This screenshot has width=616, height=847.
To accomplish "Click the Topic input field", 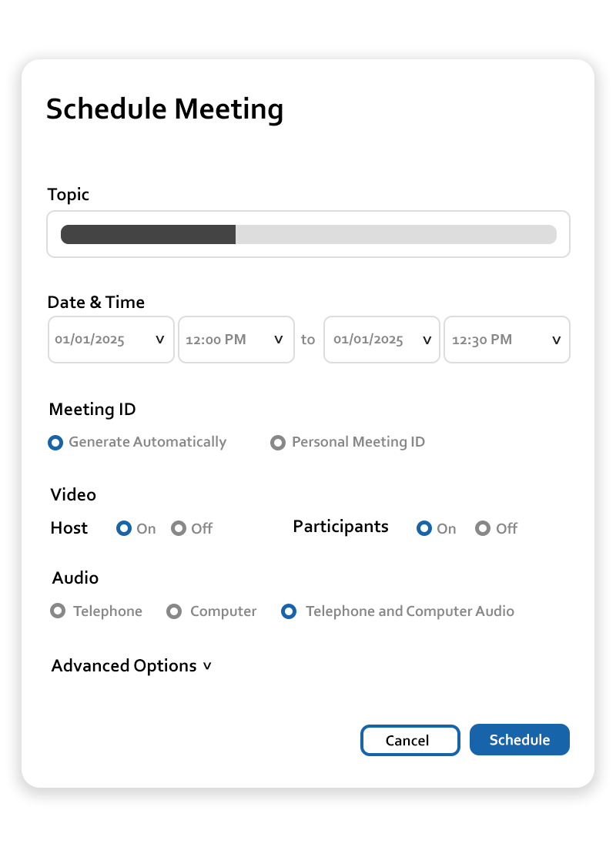I will click(308, 234).
